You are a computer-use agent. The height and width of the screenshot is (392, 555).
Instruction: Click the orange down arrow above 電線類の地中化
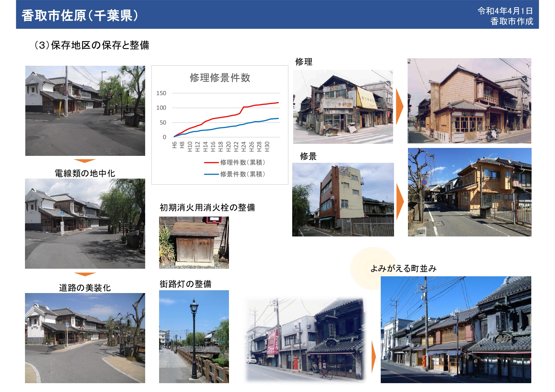tap(84, 161)
